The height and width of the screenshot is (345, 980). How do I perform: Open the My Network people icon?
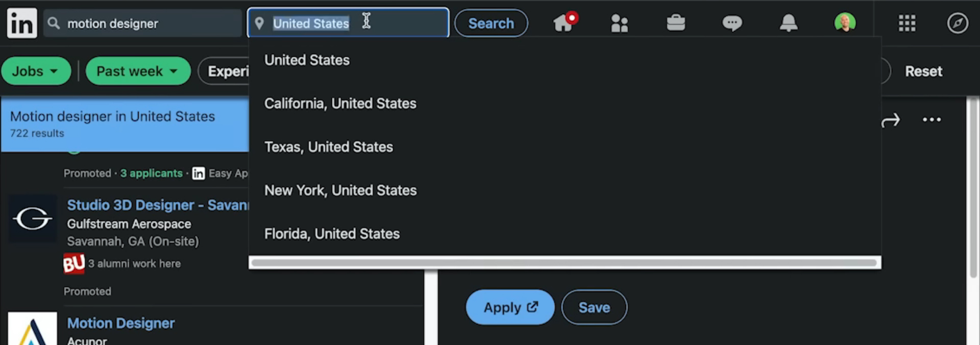coord(619,23)
